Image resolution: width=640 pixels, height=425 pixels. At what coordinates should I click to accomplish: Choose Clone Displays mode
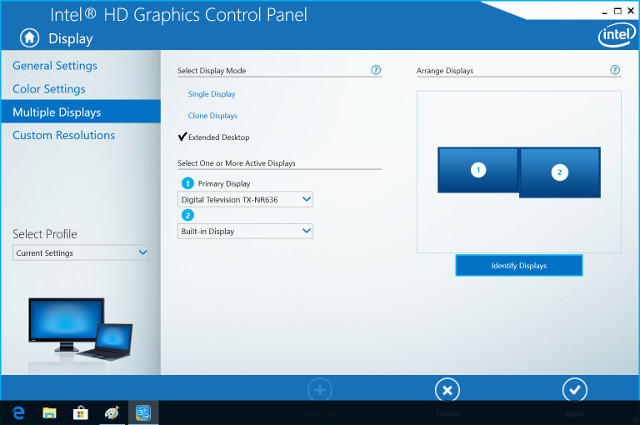coord(212,116)
